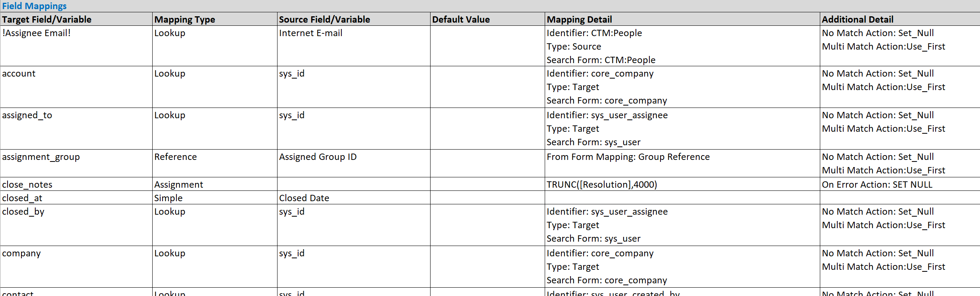The image size is (980, 296).
Task: Click the Field Mappings section title
Action: click(34, 6)
